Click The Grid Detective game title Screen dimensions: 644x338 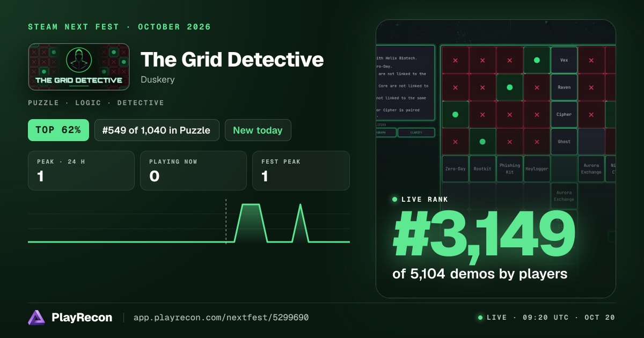[232, 60]
